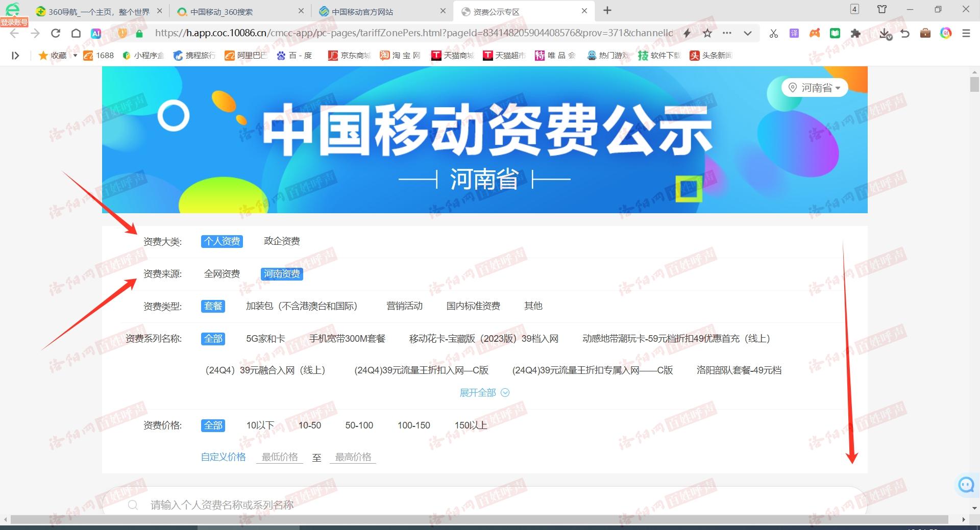This screenshot has height=530, width=980.
Task: Go back with the browser back arrow
Action: click(x=14, y=33)
